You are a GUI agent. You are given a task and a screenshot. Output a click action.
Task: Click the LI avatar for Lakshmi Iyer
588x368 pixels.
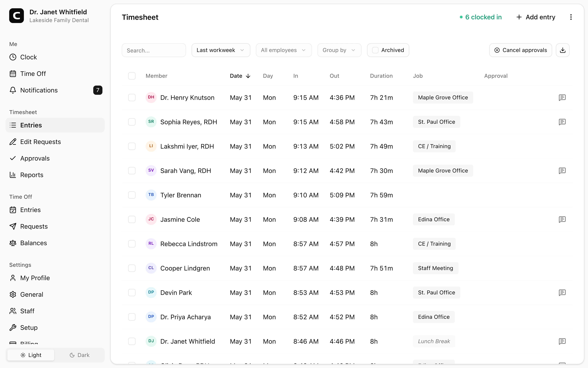click(151, 146)
